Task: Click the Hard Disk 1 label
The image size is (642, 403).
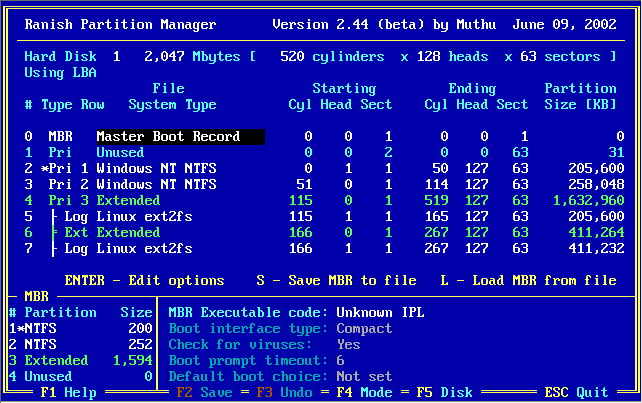Action: point(72,56)
